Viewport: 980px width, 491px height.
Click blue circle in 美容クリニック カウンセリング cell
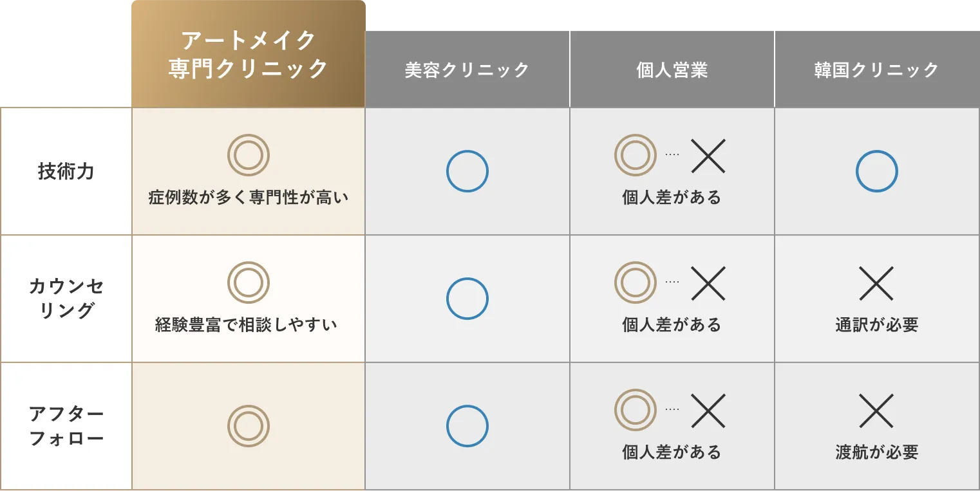[467, 299]
